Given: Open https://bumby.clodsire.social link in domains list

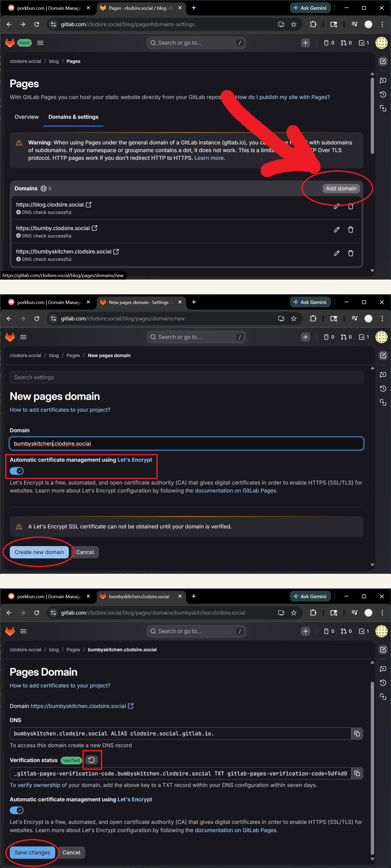Looking at the screenshot, I should pos(57,228).
